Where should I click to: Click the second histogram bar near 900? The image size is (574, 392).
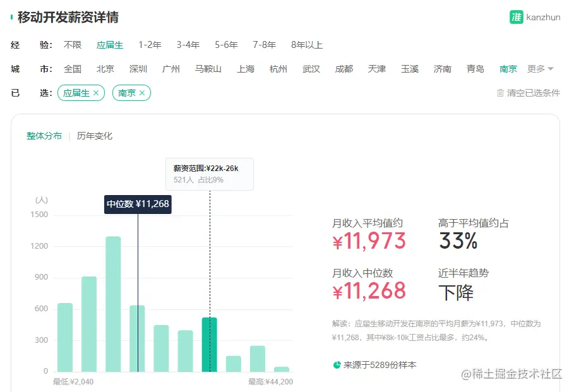[89, 324]
